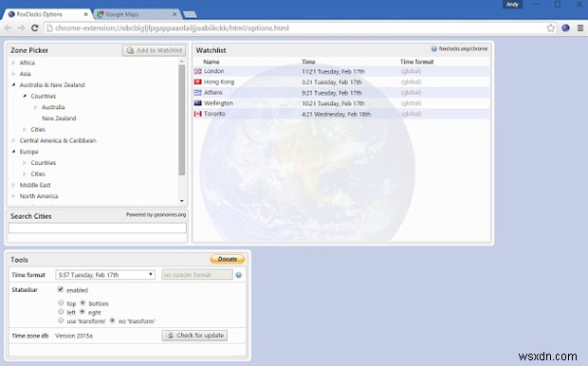
Task: Collapse the Australia & New Zealand node
Action: (13, 84)
